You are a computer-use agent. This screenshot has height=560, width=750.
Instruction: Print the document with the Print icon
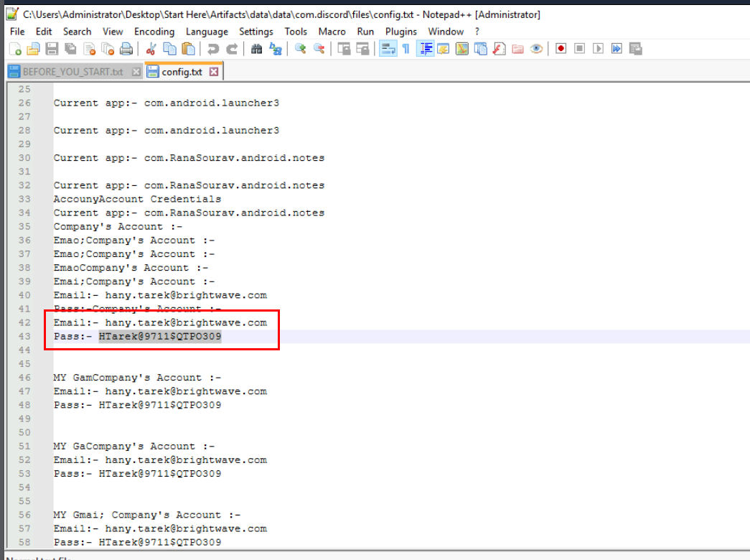(x=126, y=49)
